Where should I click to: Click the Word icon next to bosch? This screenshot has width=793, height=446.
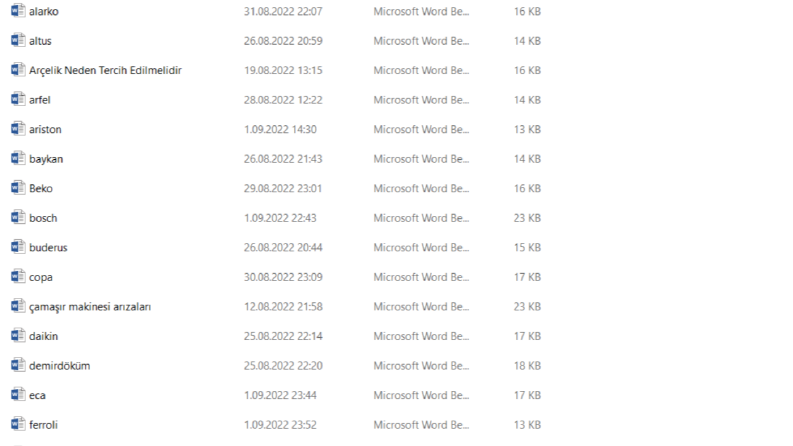coord(18,217)
